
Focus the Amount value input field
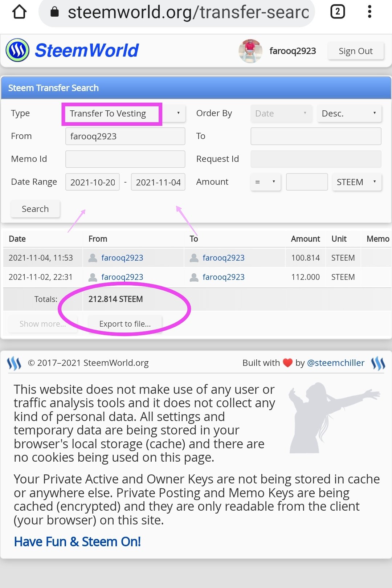[x=307, y=182]
